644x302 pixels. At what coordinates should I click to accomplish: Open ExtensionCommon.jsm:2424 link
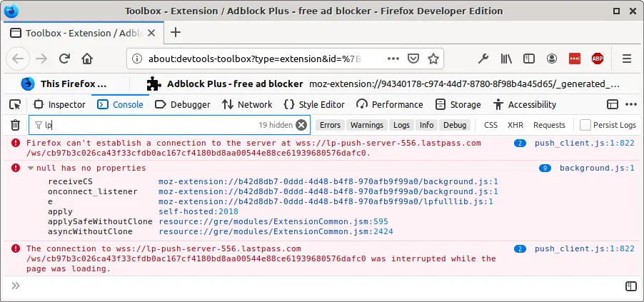pos(276,231)
